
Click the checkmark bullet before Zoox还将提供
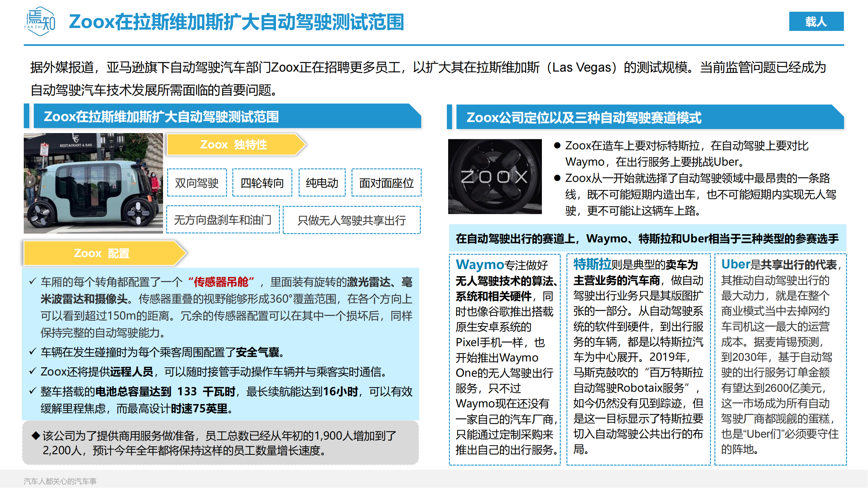[33, 372]
